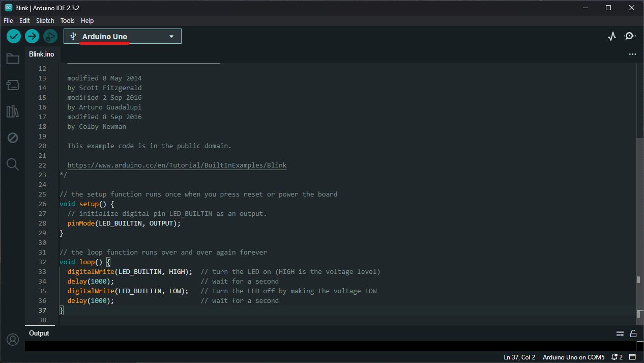
Task: Click line number 32 in gutter
Action: [x=42, y=262]
